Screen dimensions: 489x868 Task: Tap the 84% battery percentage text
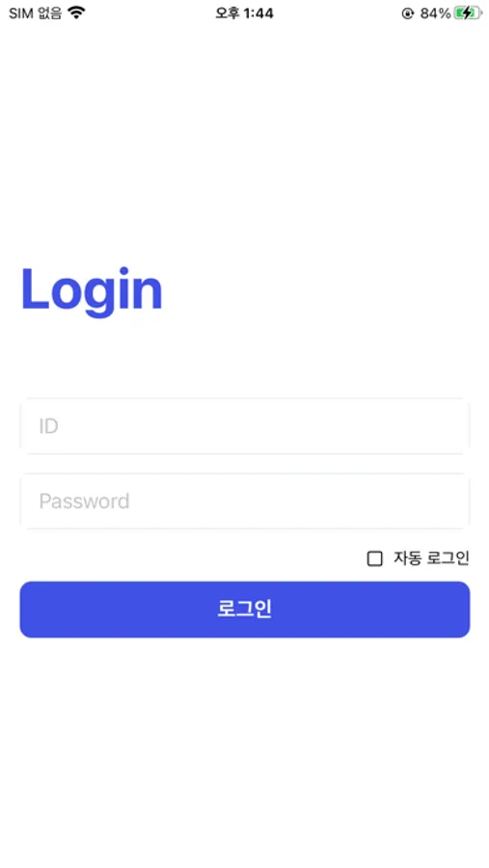click(x=435, y=14)
